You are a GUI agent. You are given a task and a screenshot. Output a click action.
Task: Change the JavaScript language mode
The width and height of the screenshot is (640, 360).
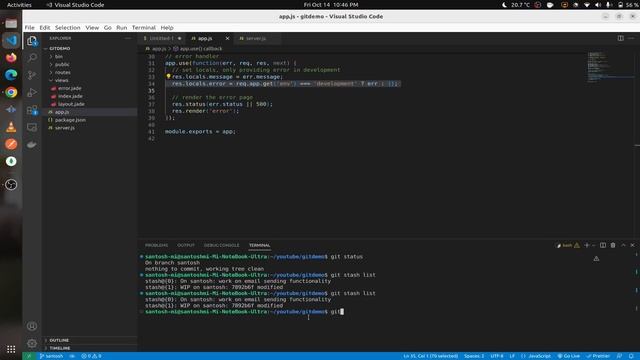coord(539,356)
